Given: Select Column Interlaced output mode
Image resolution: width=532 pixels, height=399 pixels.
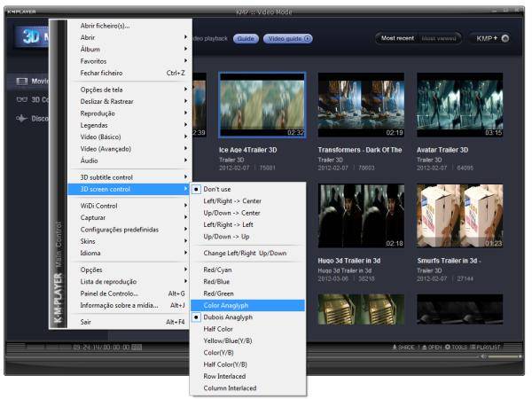Looking at the screenshot, I should tap(248, 388).
